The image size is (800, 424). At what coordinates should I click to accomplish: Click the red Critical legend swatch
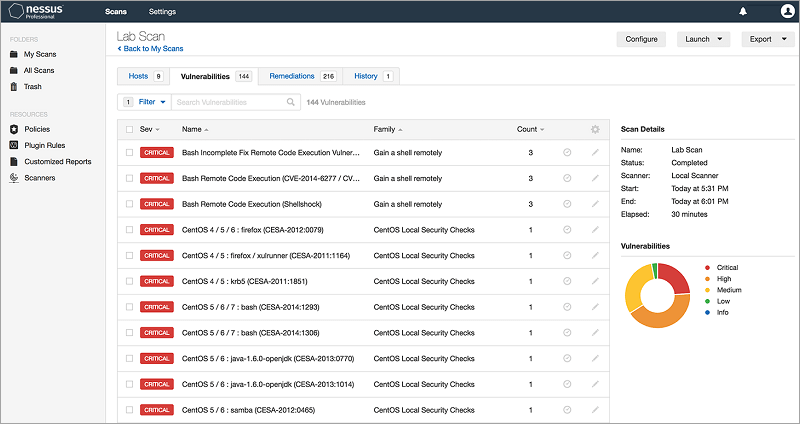pyautogui.click(x=707, y=267)
